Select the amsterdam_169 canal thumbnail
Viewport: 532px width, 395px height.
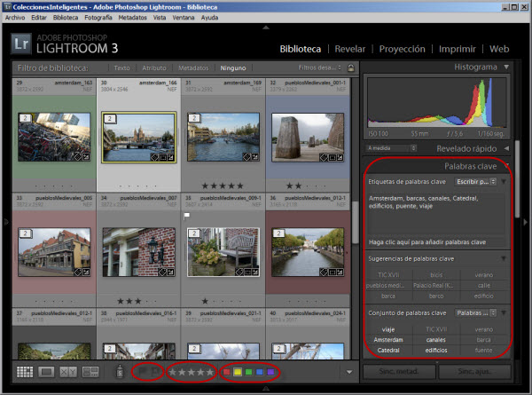pyautogui.click(x=223, y=137)
